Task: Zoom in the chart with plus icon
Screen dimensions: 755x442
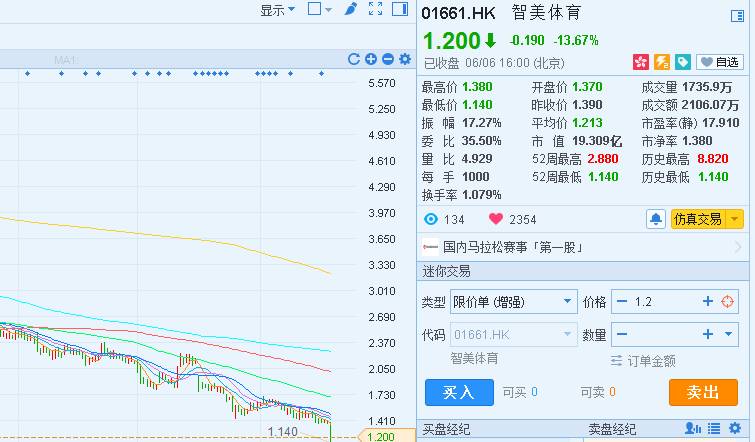Action: tap(371, 60)
